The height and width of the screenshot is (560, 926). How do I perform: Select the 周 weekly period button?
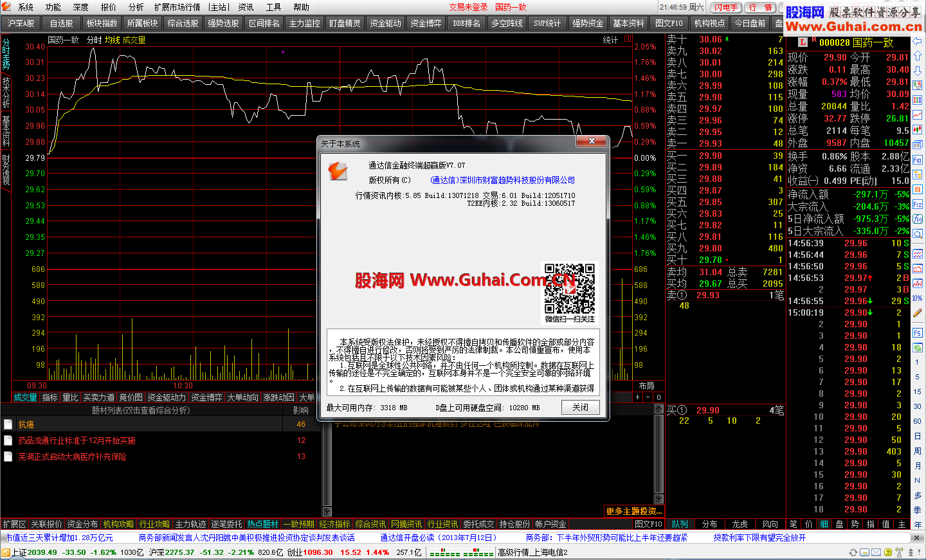pos(918,451)
